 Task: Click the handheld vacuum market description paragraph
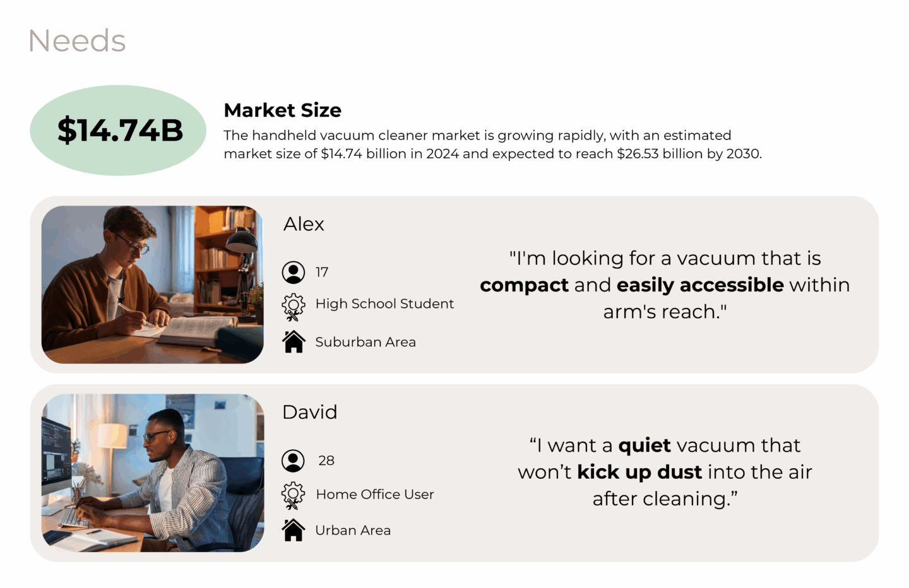(492, 144)
